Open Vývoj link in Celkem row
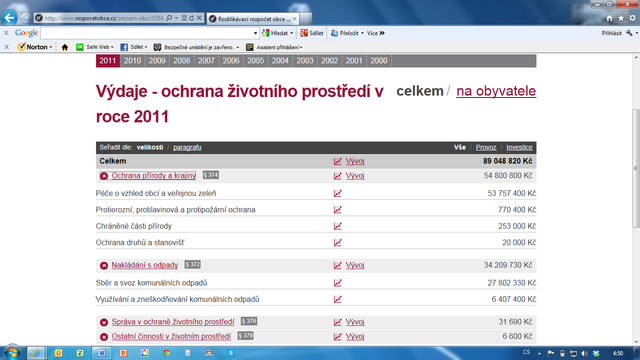Viewport: 640px width, 360px height. click(355, 161)
